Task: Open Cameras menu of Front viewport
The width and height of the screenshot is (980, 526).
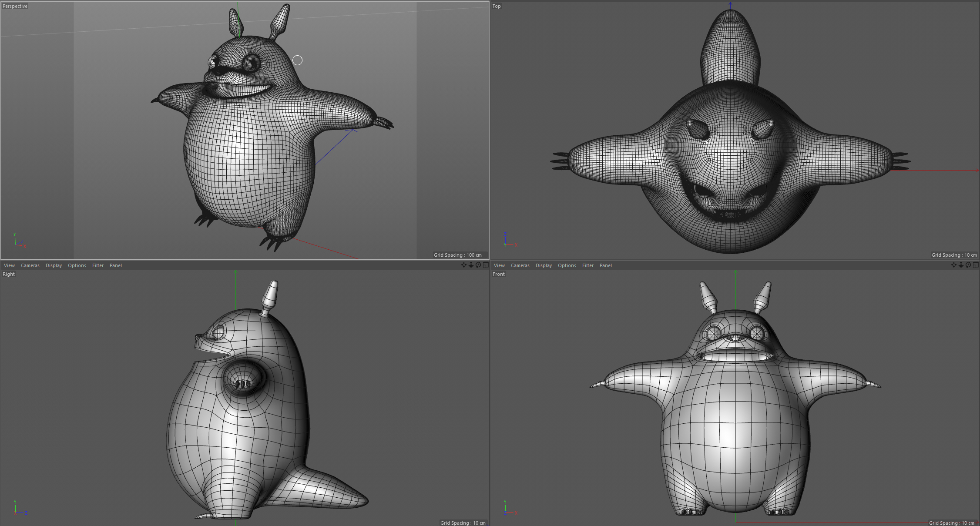Action: (520, 265)
